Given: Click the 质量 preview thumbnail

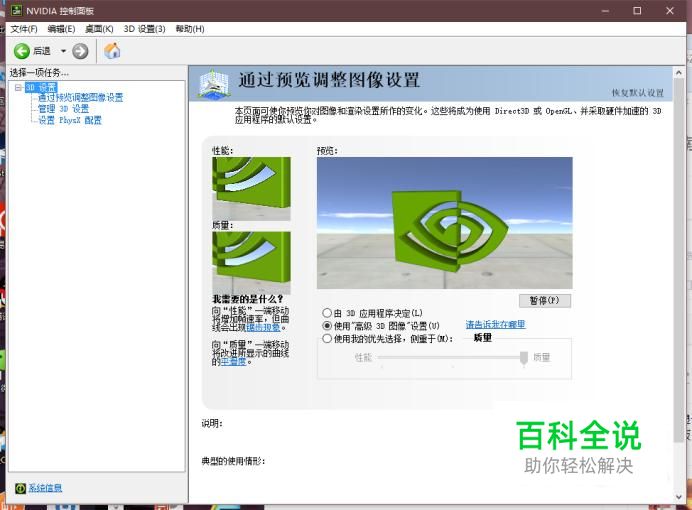Looking at the screenshot, I should [252, 263].
